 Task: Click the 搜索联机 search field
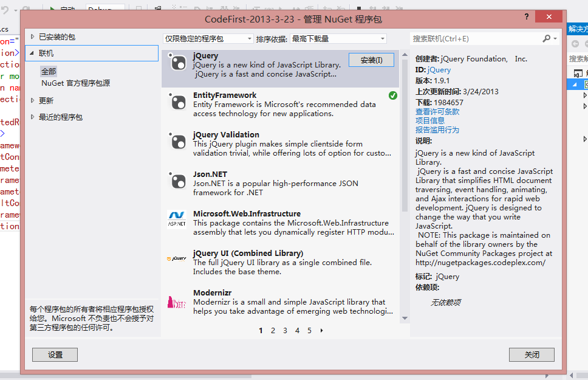(476, 39)
